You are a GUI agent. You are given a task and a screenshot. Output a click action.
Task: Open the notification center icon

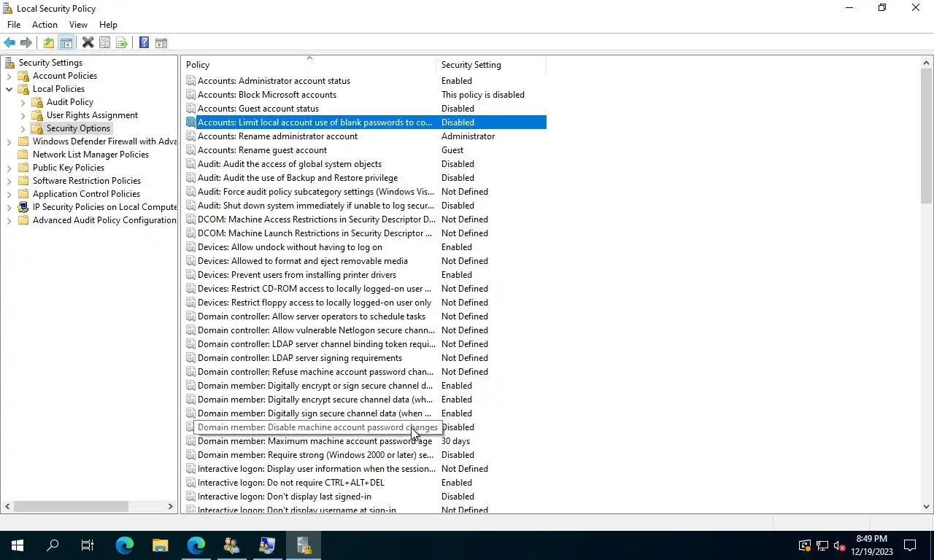click(x=910, y=545)
